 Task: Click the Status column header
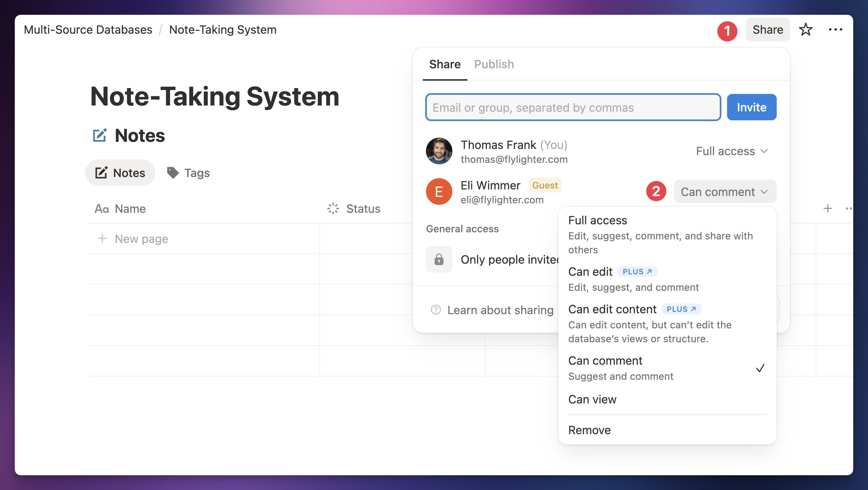[354, 209]
